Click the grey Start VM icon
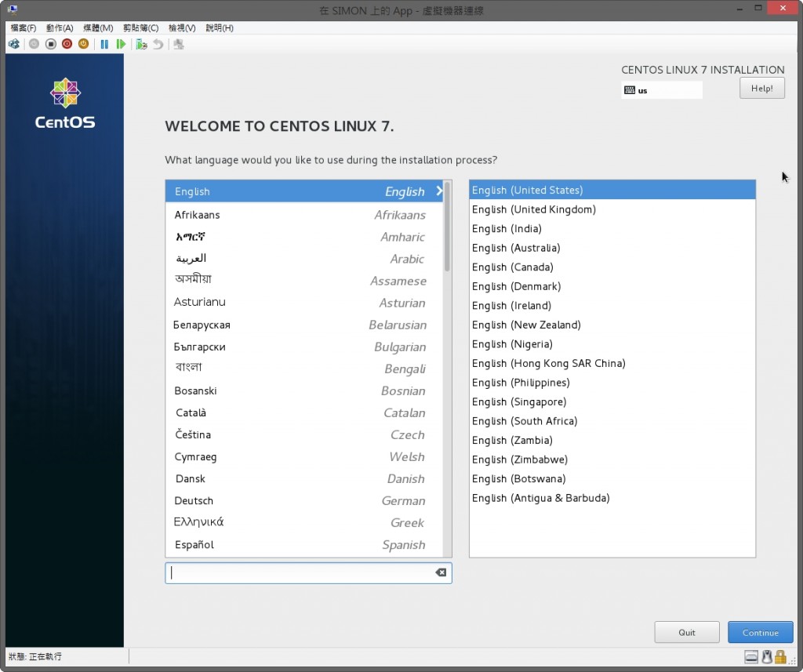 tap(34, 44)
